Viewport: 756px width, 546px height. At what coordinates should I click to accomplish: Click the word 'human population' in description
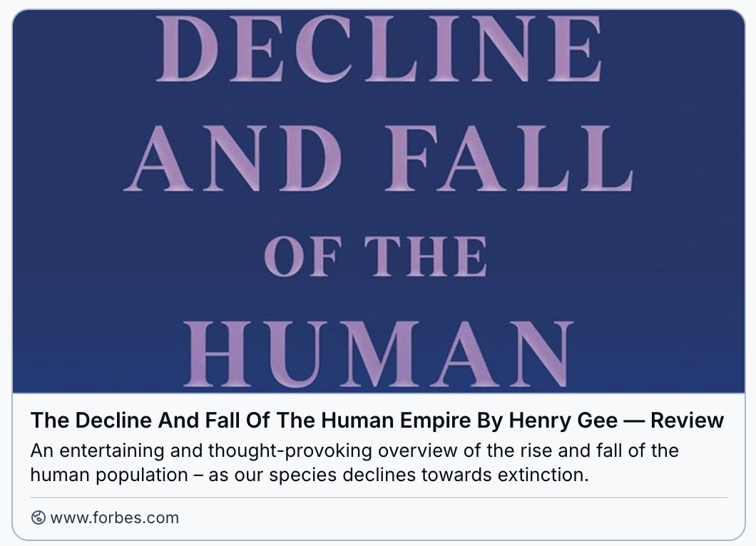[x=109, y=475]
